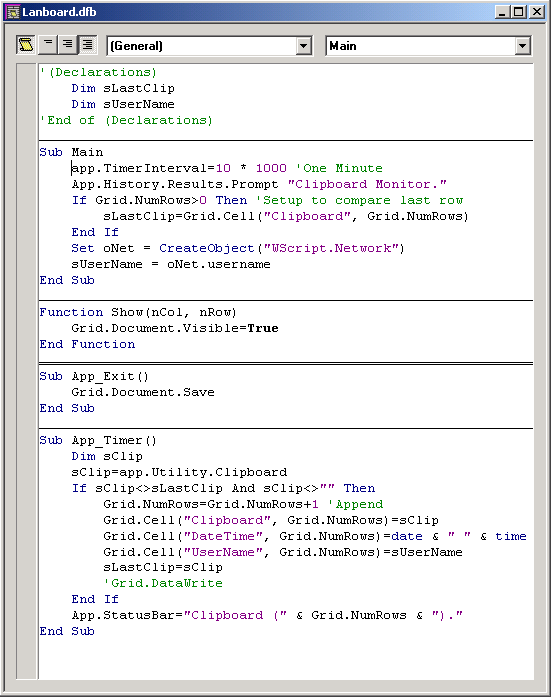The height and width of the screenshot is (697, 551).
Task: Close the Lanboard.dfb window
Action: pyautogui.click(x=537, y=12)
